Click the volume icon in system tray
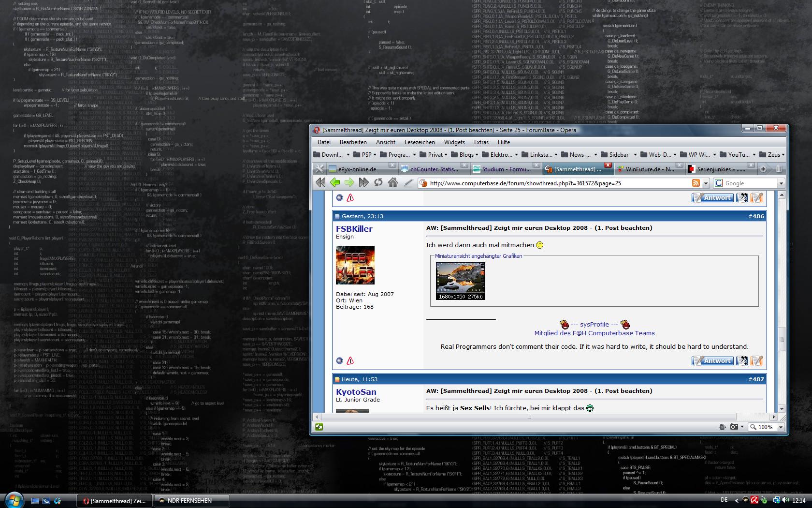This screenshot has height=508, width=812. point(786,500)
